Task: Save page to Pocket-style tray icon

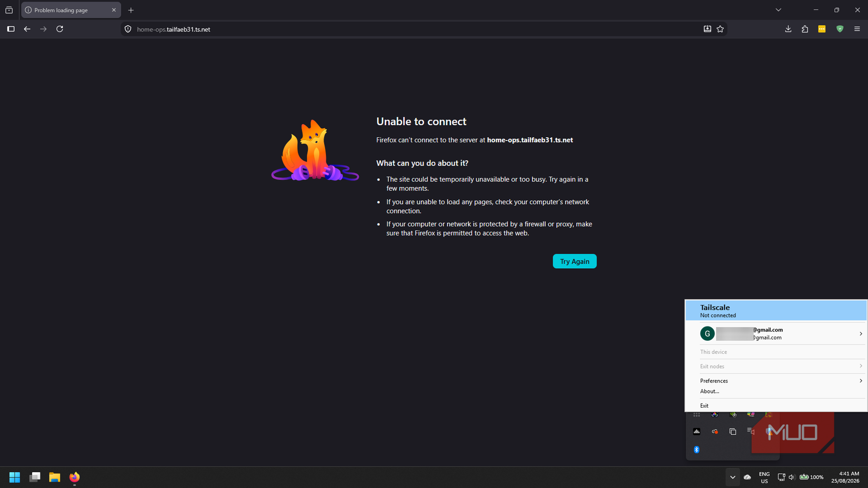Action: click(708, 29)
